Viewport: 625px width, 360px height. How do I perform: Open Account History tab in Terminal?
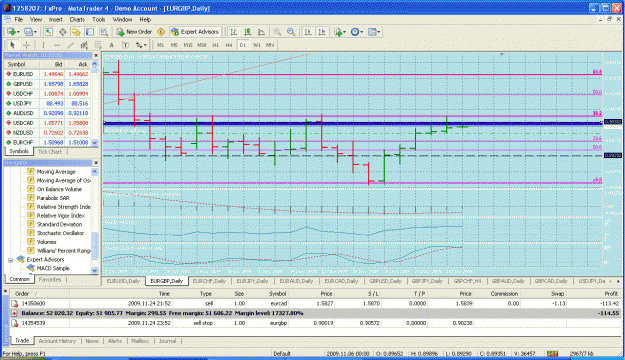pos(57,341)
